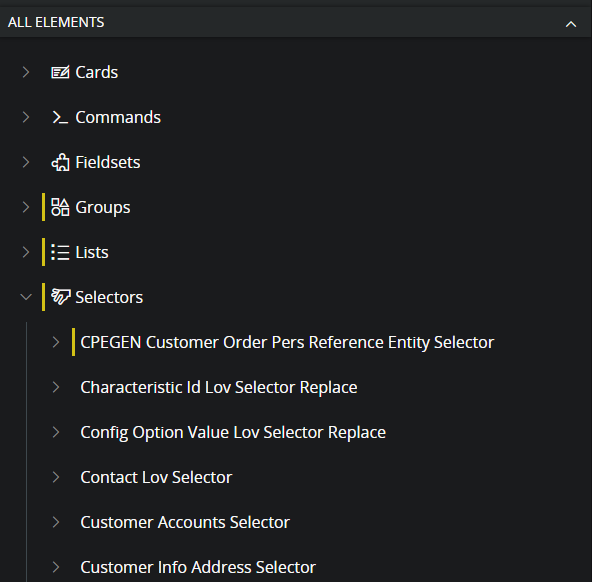
Task: Select CPEGEN Customer Order Pers Reference Entity Selector
Action: (x=287, y=342)
